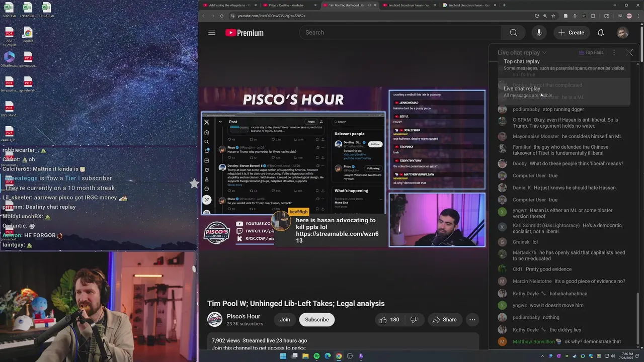This screenshot has height=362, width=644.
Task: Switch to Addressing the Allegations tab
Action: point(229,5)
